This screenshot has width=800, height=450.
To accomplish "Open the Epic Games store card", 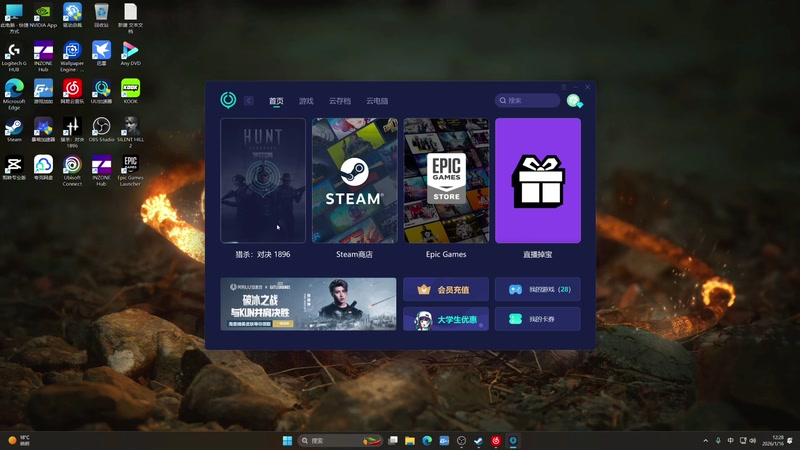I will tap(446, 181).
